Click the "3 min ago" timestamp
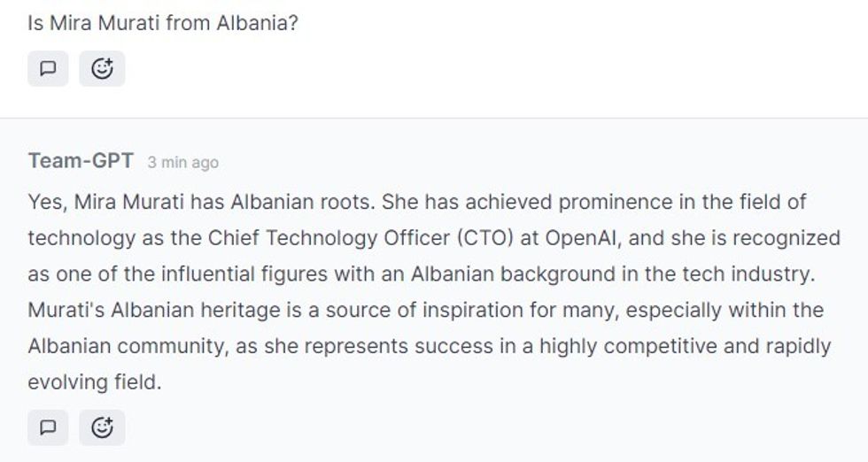 [x=182, y=163]
